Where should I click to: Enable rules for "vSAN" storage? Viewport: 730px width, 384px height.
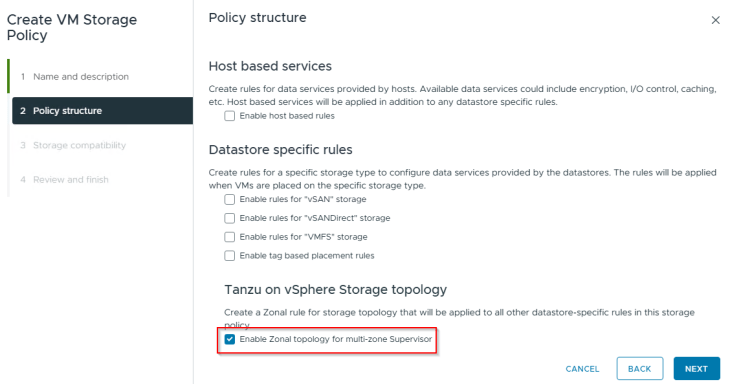click(230, 200)
